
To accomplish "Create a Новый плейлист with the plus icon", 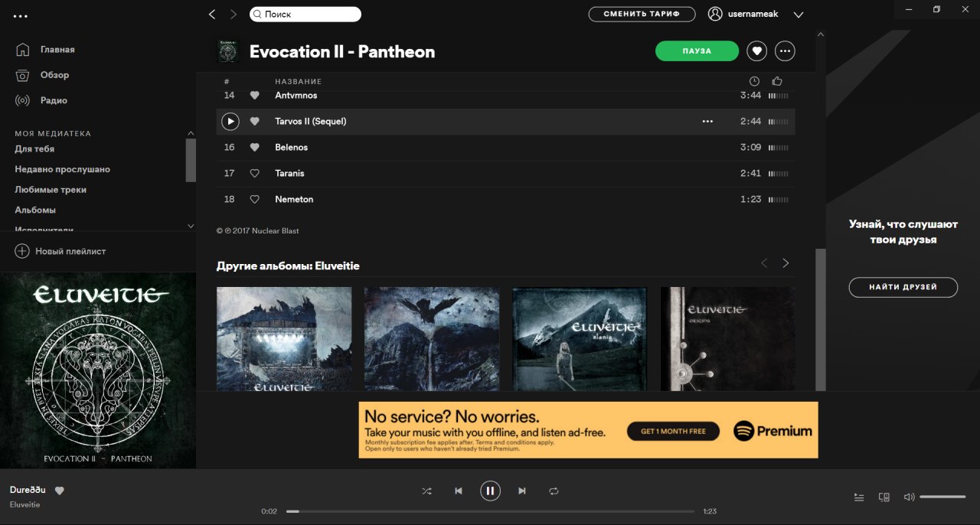I will click(22, 251).
